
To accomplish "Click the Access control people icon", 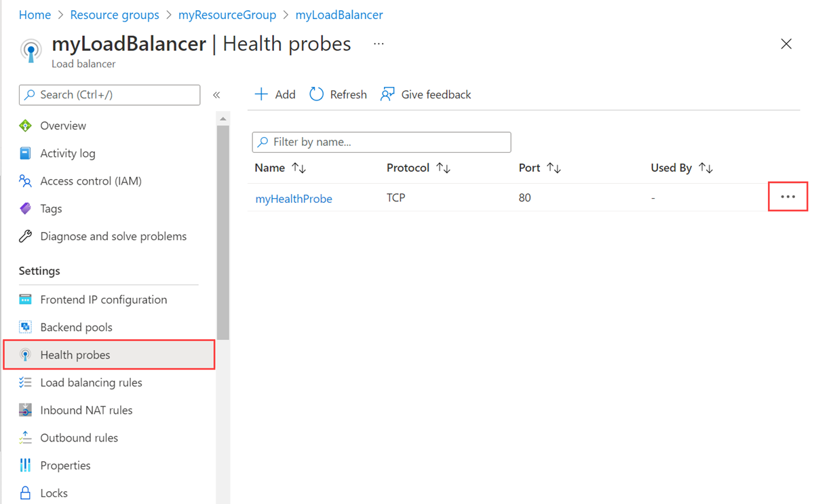I will tap(25, 181).
